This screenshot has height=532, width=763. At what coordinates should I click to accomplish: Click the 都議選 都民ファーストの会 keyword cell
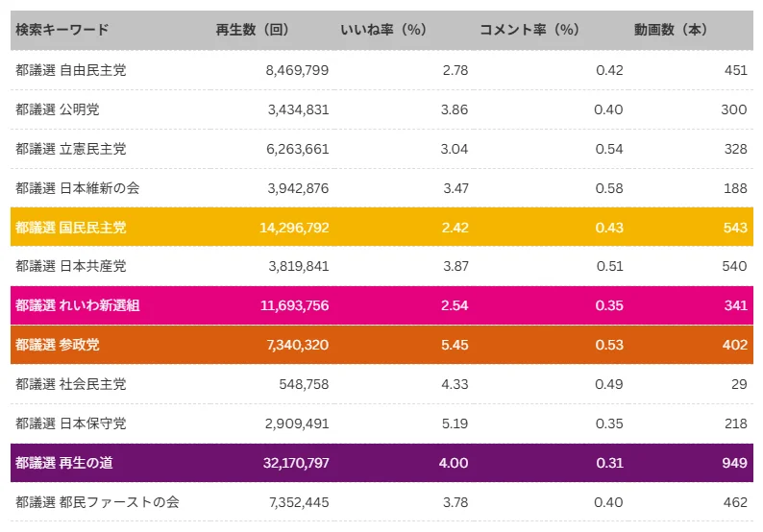pyautogui.click(x=98, y=502)
